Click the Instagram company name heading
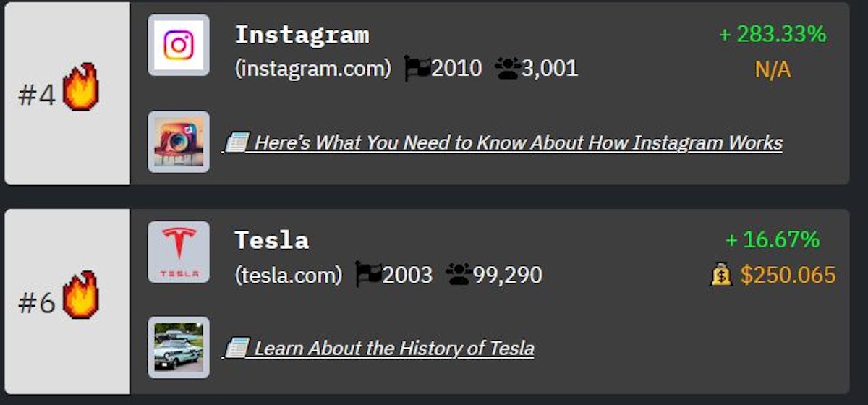Image resolution: width=868 pixels, height=405 pixels. 302,35
